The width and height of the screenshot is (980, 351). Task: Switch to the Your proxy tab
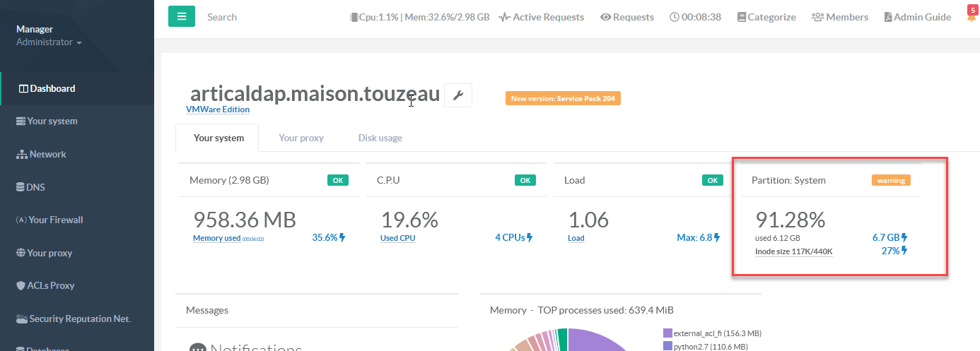301,138
